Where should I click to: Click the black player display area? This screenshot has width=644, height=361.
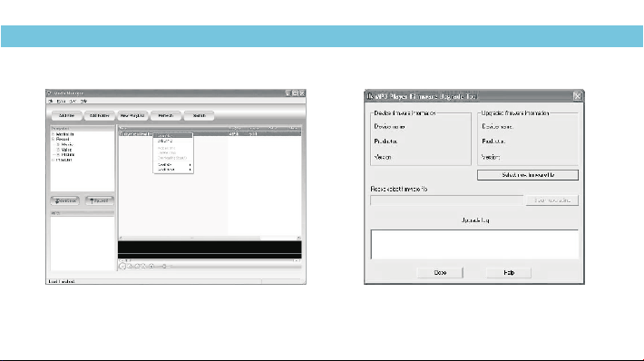[x=210, y=249]
